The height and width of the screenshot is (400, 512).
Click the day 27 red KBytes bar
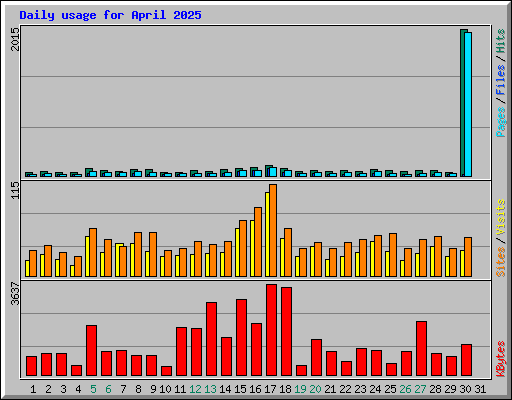[x=421, y=349]
